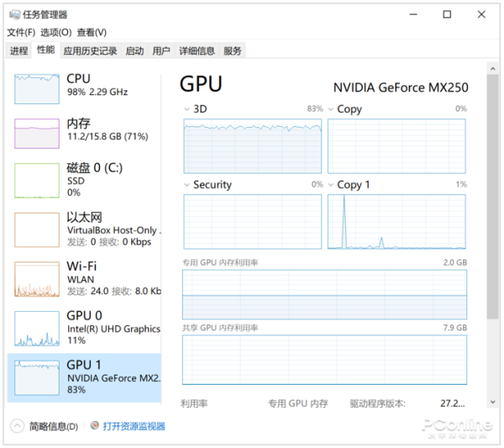Select the CPU performance graph thumbnail
The image size is (504, 448).
coord(36,88)
